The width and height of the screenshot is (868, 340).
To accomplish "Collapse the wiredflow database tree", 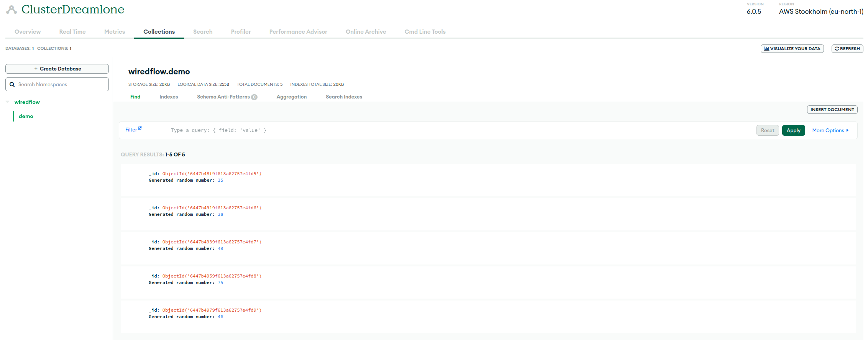I will (x=8, y=102).
